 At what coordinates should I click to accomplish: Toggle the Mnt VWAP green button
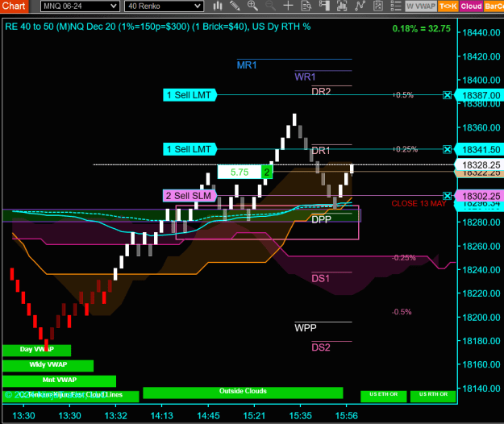[x=59, y=381]
